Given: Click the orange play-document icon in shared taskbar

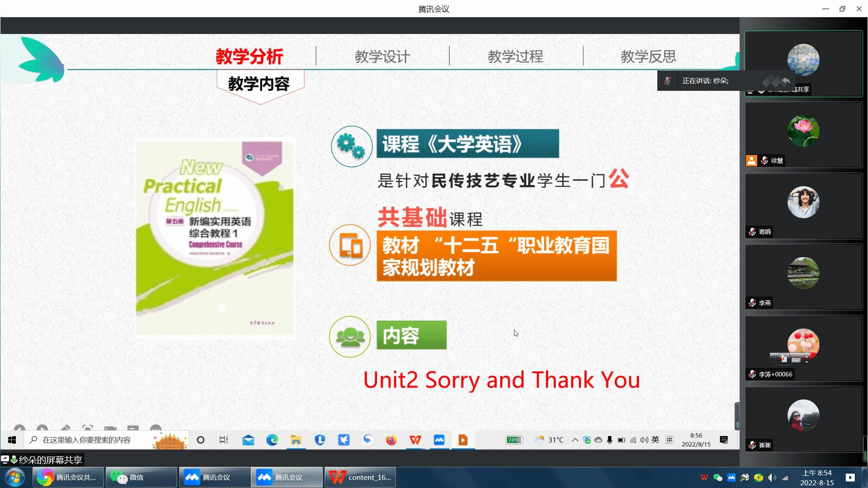Looking at the screenshot, I should point(463,440).
